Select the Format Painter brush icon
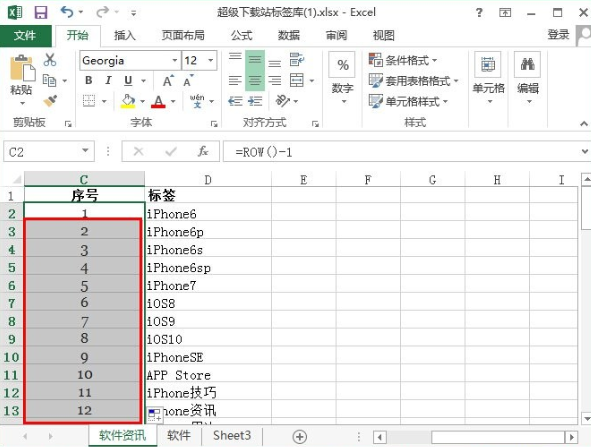591x447 pixels. click(x=50, y=101)
